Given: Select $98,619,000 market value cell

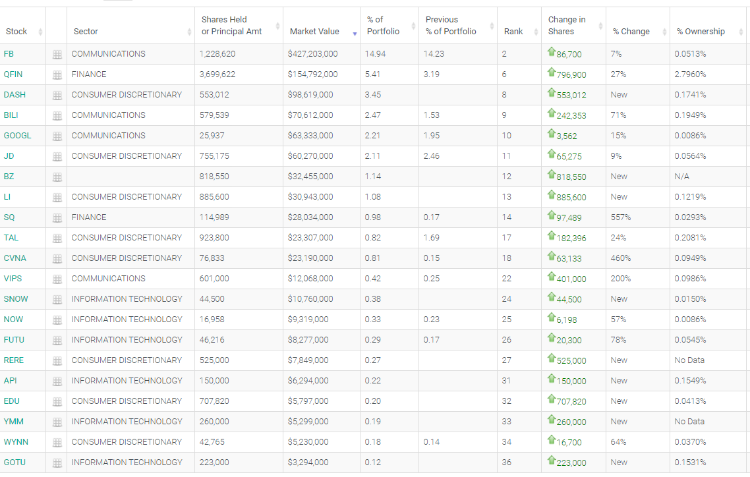Looking at the screenshot, I should coord(310,95).
